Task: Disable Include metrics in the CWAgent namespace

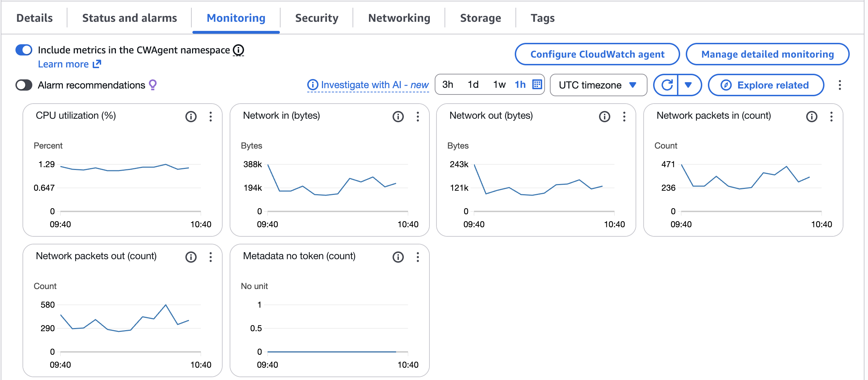Action: (23, 50)
